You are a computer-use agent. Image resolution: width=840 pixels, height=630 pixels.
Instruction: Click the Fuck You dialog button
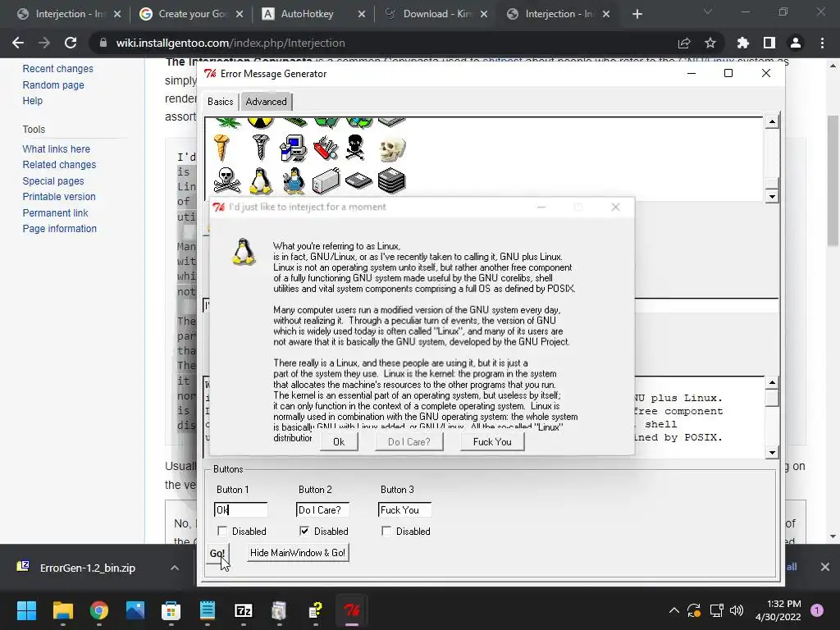[x=492, y=442]
